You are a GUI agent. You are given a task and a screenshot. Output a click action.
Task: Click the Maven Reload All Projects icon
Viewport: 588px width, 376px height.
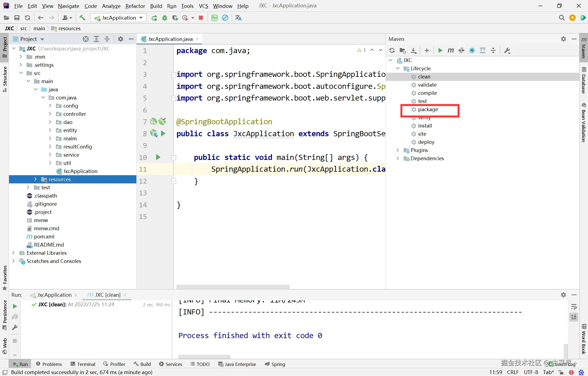click(x=392, y=50)
